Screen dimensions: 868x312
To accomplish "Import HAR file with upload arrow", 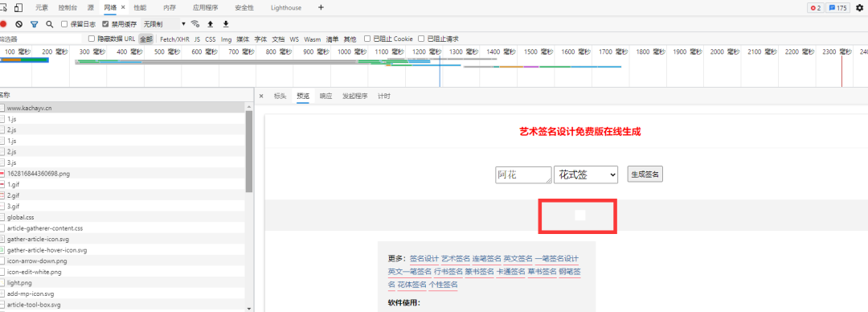I will pos(210,24).
